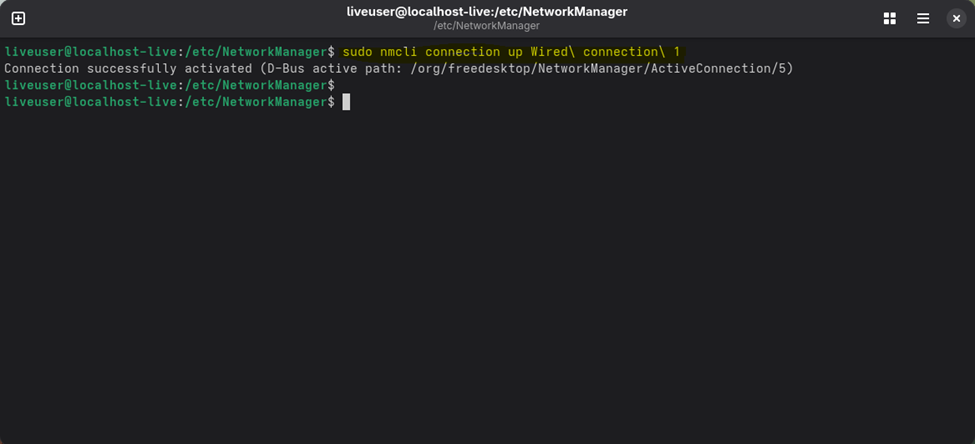Click the 'Wired\ connection\ 1' argument

pyautogui.click(x=609, y=51)
